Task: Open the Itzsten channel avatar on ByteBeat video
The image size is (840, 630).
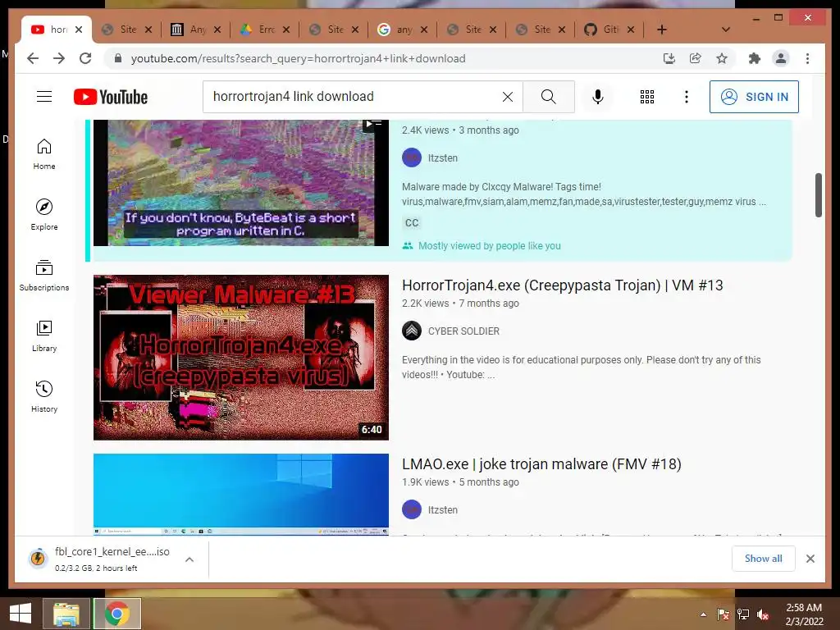Action: point(412,158)
